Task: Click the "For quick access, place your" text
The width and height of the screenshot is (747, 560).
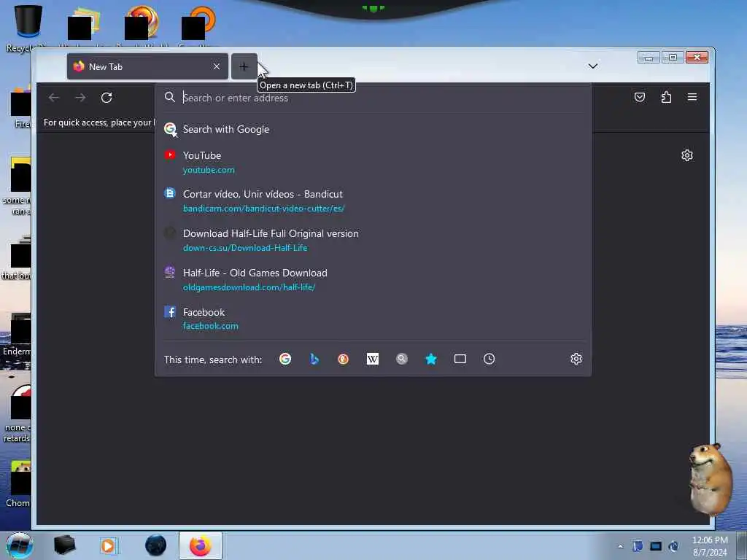Action: 99,122
